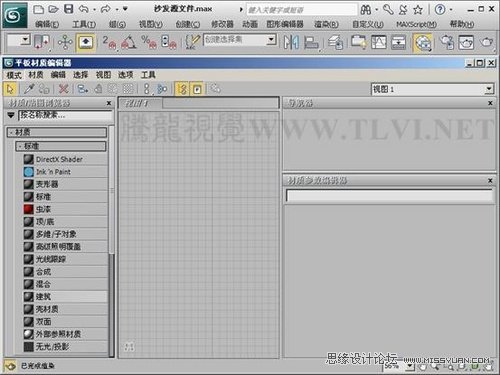Open Favorites with the star icon
Viewport: 500px width, 375px height.
point(418,10)
